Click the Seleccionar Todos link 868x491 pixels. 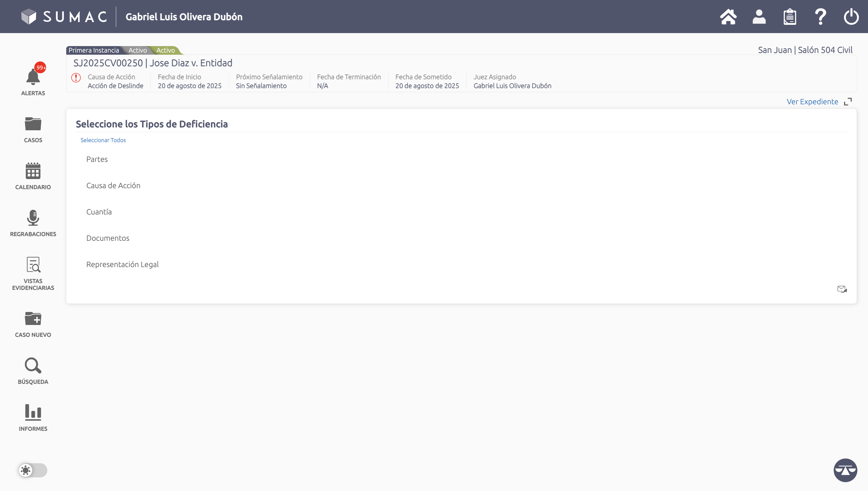(x=103, y=140)
